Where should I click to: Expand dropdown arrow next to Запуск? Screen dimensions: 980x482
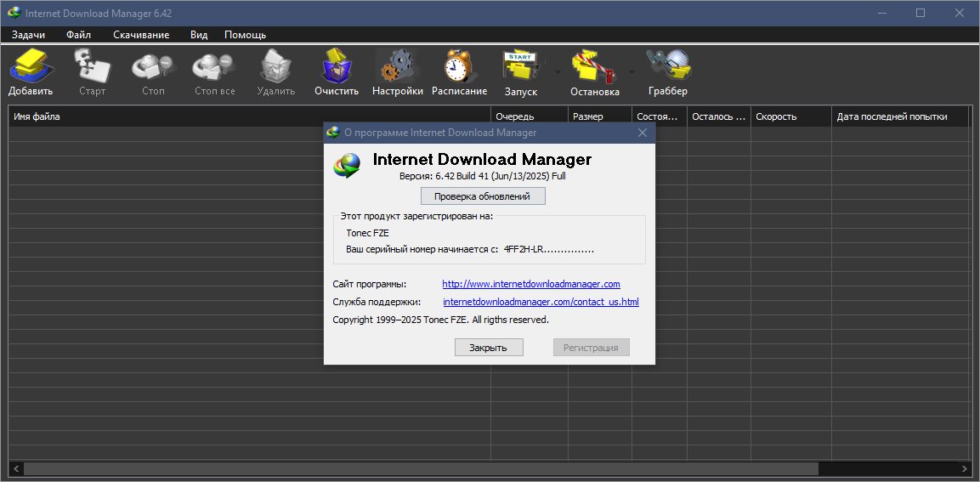557,71
